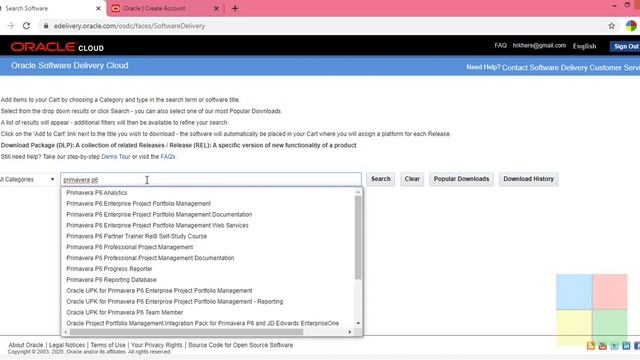This screenshot has height=360, width=640.
Task: Minimize the browser window
Action: (x=614, y=5)
